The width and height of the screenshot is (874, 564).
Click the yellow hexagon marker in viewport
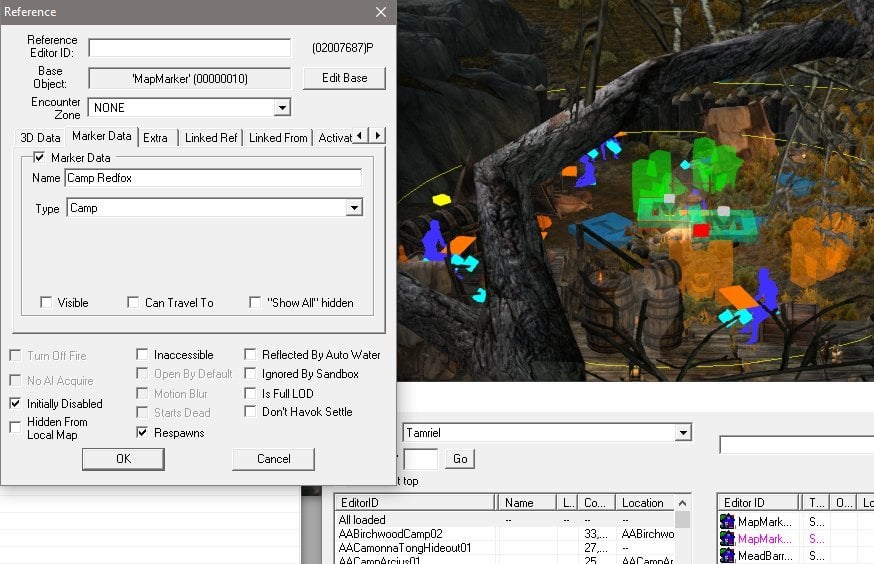(x=441, y=199)
